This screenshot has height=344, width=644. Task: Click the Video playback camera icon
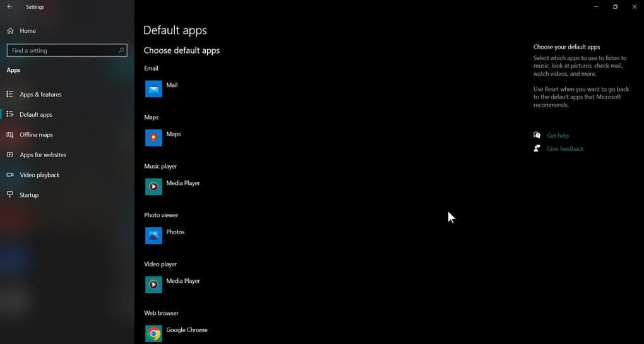[10, 175]
